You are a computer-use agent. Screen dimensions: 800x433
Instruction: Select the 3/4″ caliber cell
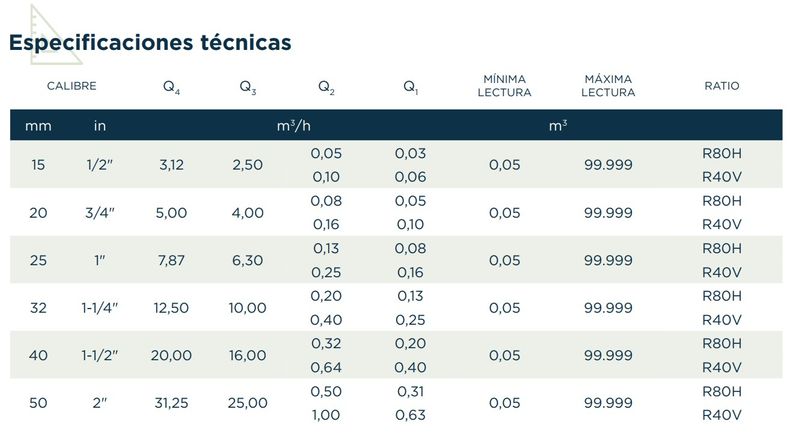pos(100,213)
